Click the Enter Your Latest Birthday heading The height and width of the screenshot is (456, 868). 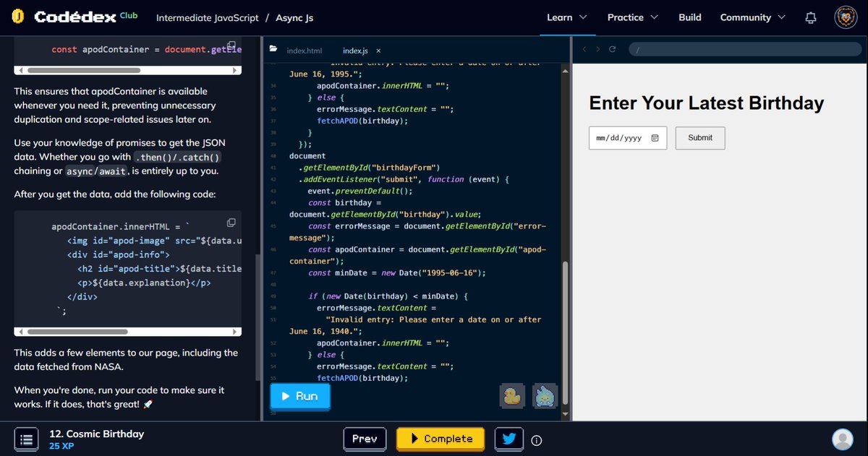click(707, 103)
